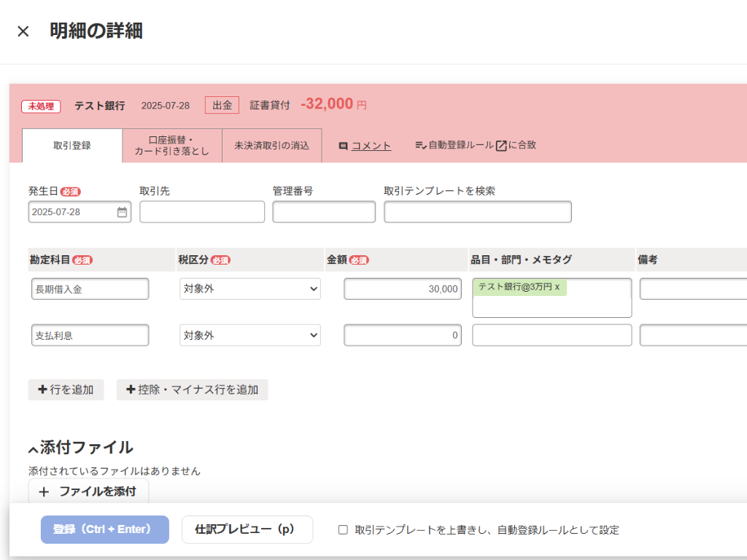Click the auto-register rule list icon
This screenshot has height=560, width=747.
point(420,146)
